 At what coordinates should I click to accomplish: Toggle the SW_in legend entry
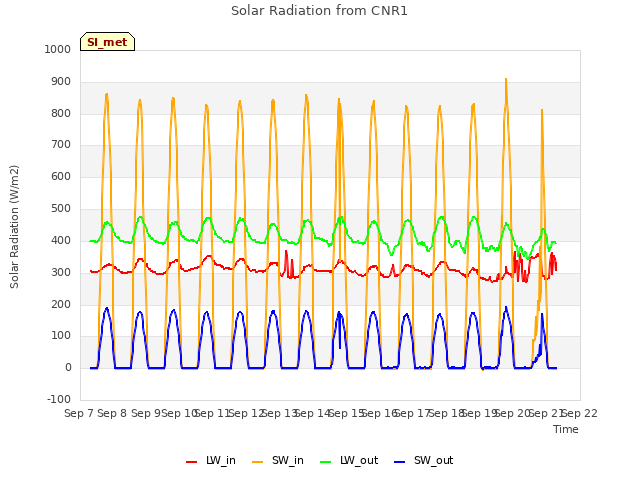(x=278, y=460)
